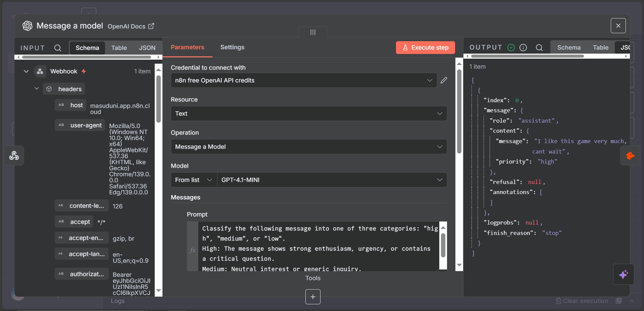Click the input panel vertical scrollbar
Screen dimensions: 644x311
coord(158,99)
